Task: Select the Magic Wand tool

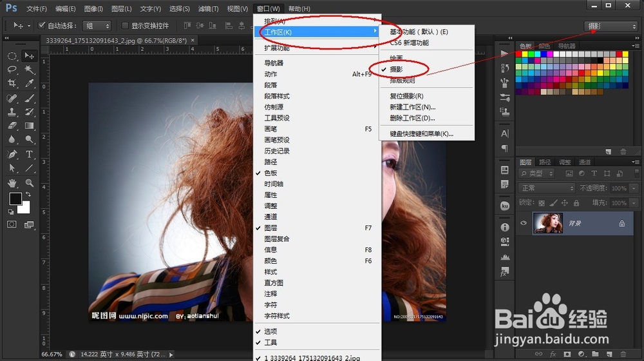Action: (x=29, y=70)
